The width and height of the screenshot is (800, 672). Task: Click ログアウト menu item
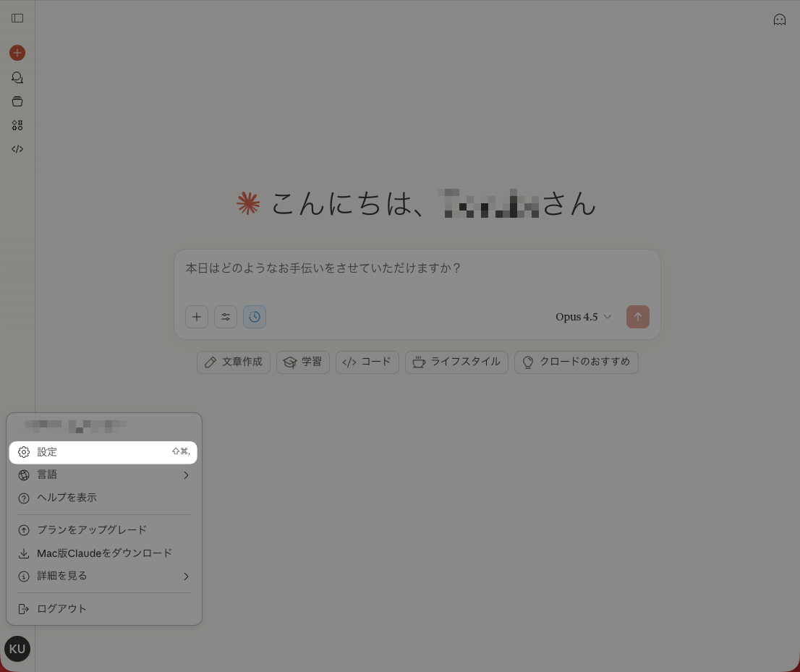point(103,609)
